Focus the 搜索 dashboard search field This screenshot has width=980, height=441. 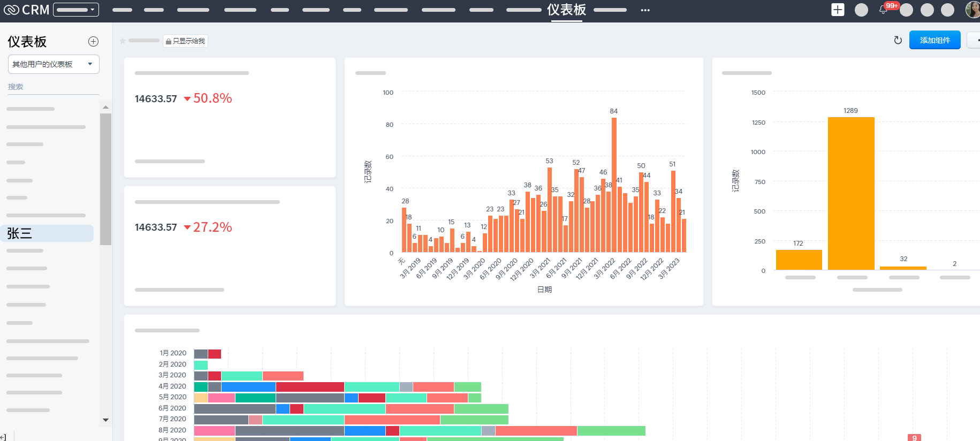click(x=54, y=87)
